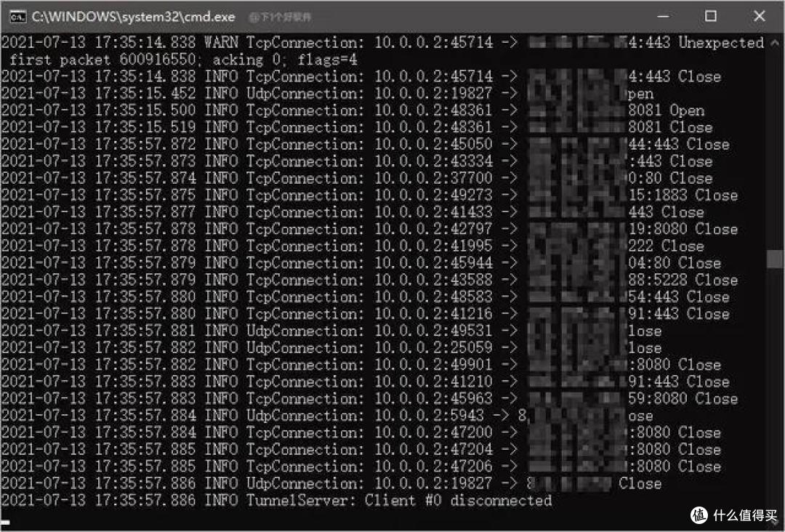This screenshot has width=785, height=532.
Task: Click timestamp 17:35:15.452
Action: click(x=145, y=94)
